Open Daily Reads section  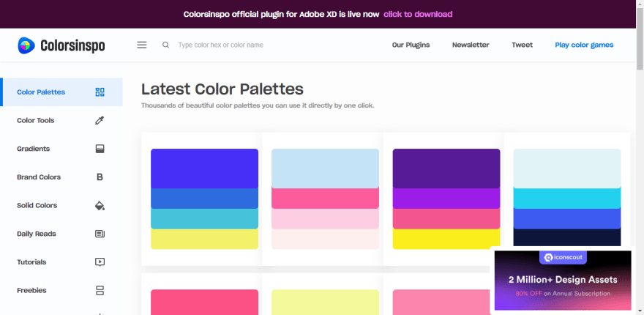click(61, 234)
